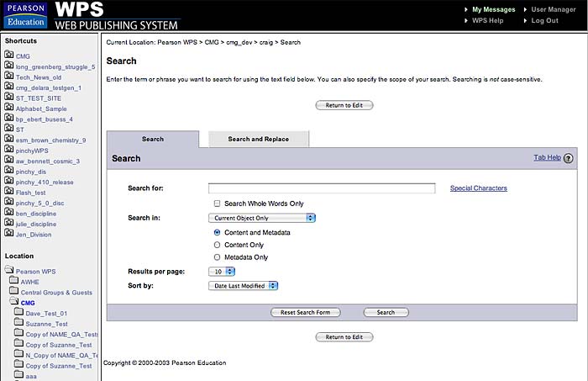
Task: Open the Copy of NAME_QA_Test folder link
Action: pyautogui.click(x=61, y=335)
